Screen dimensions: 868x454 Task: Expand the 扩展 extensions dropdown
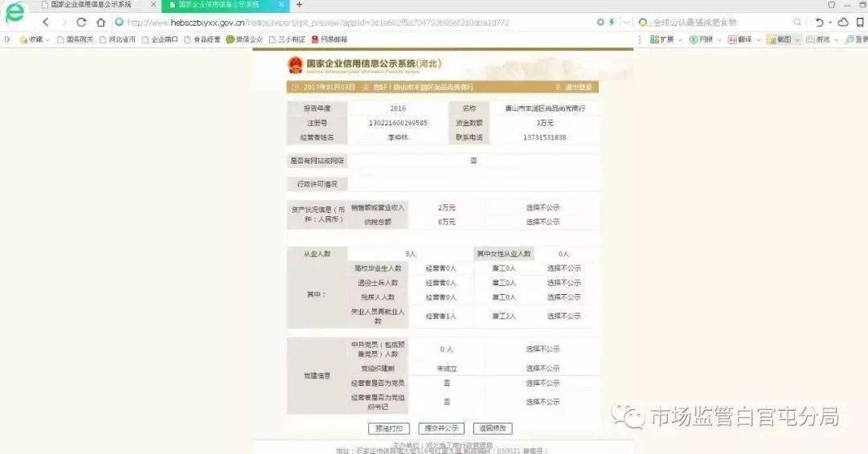point(681,40)
